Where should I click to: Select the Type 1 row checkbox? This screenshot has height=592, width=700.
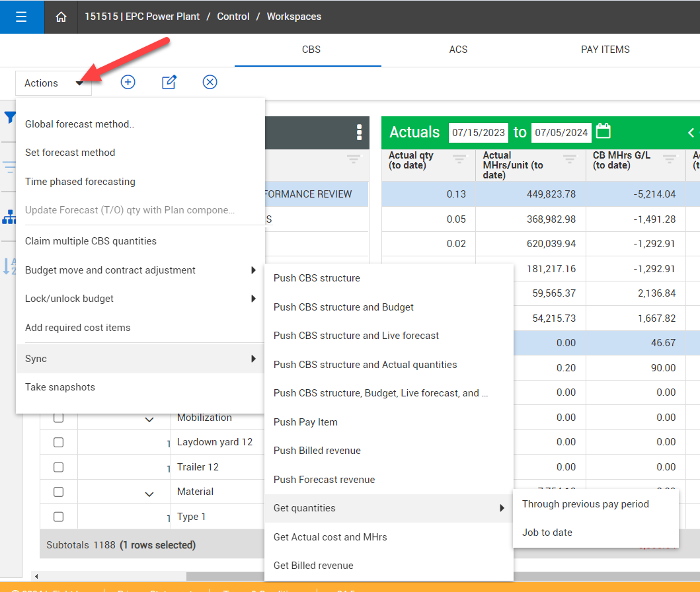pos(58,517)
